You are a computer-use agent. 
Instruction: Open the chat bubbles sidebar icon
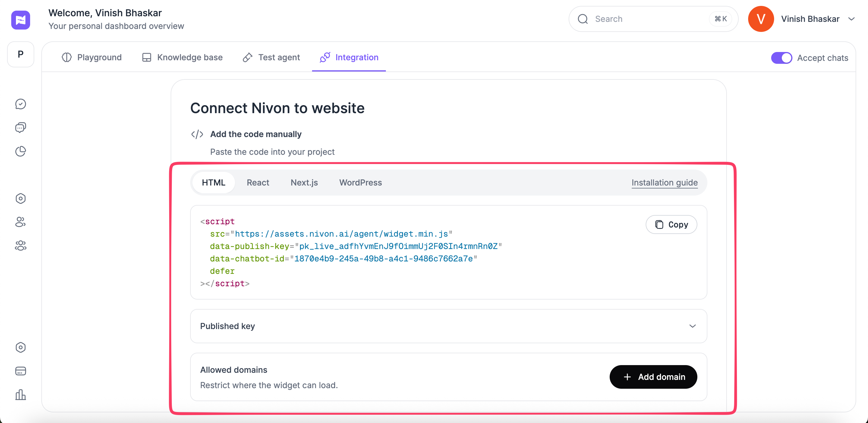tap(21, 127)
